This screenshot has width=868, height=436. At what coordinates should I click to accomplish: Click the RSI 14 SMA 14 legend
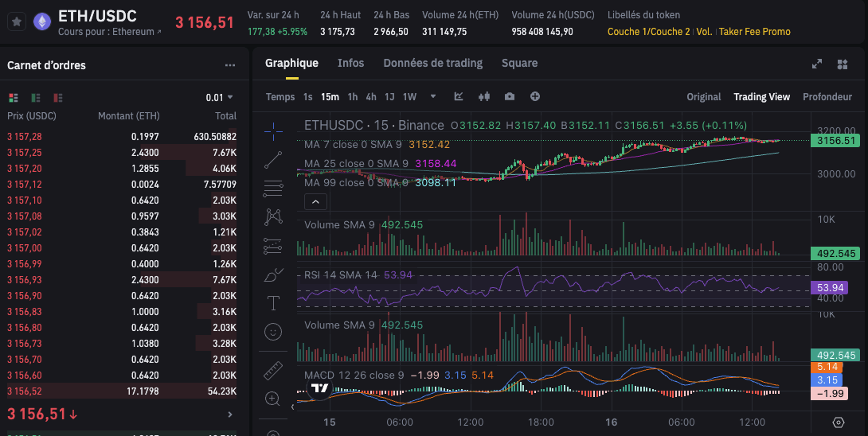coord(341,275)
